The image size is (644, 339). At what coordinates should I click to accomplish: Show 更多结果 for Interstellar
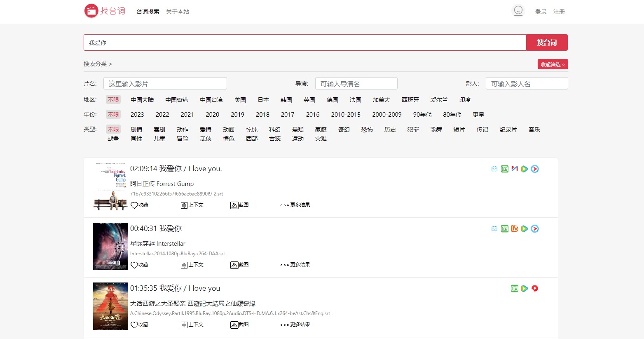[x=295, y=265]
